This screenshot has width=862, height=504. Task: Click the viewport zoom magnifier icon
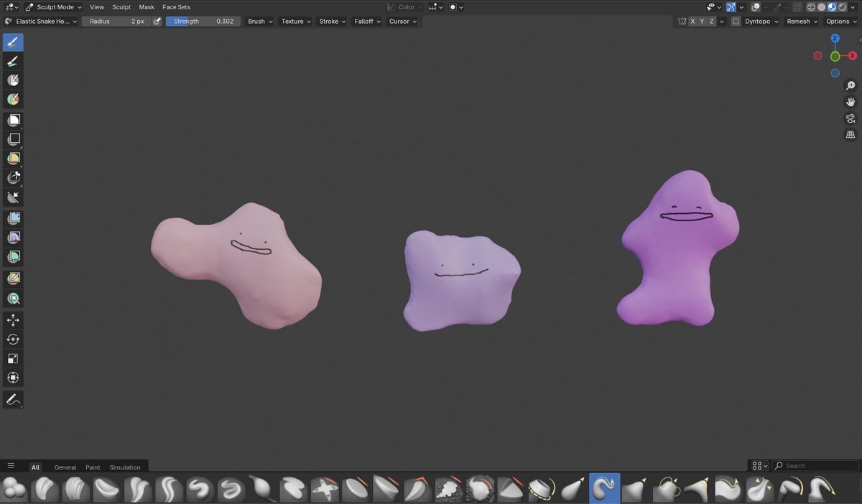[851, 86]
